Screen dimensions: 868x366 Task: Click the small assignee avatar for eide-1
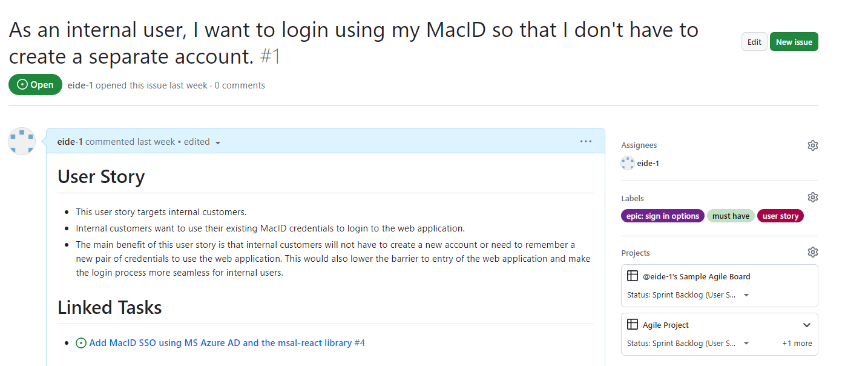(628, 163)
